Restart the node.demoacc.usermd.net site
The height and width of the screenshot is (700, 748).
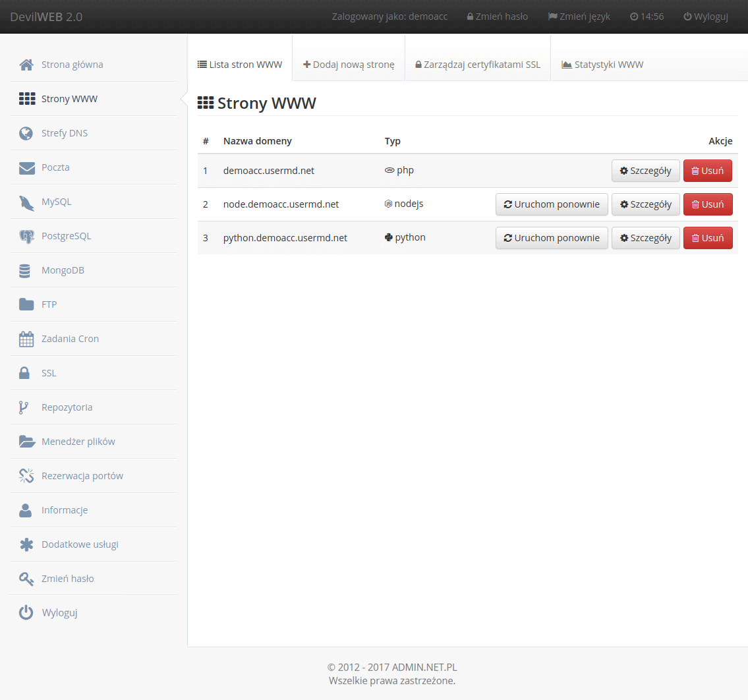pyautogui.click(x=552, y=204)
